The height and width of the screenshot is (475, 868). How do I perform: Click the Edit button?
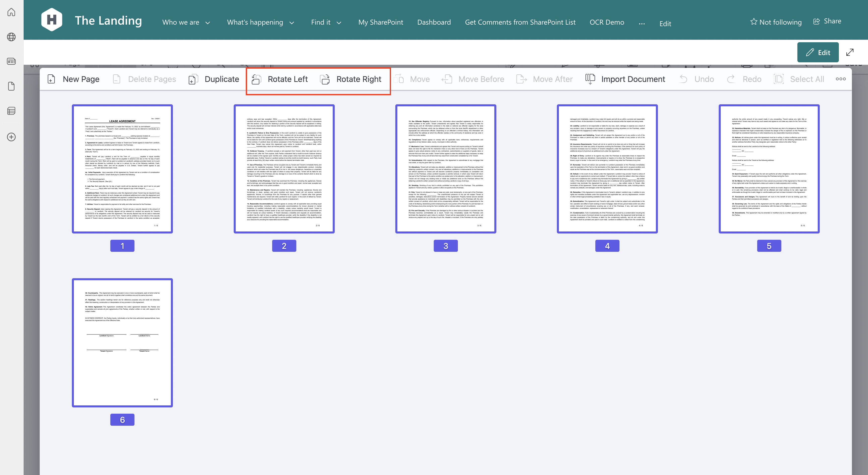click(x=818, y=52)
